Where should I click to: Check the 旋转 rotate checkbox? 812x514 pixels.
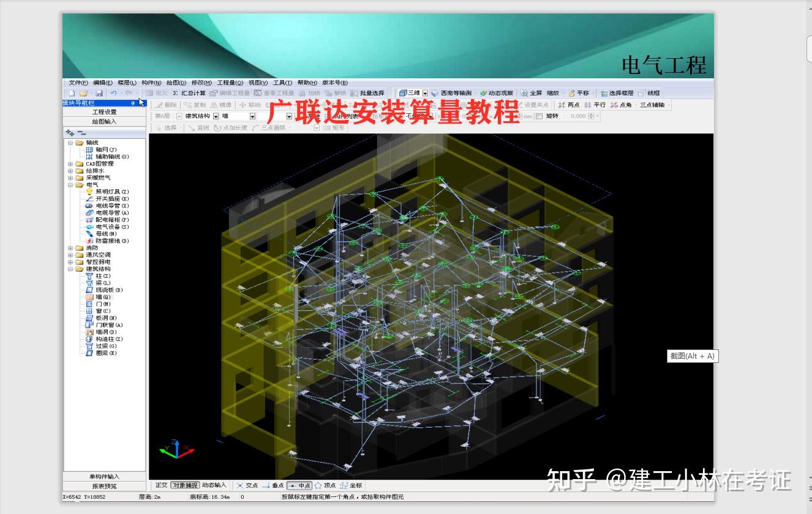click(539, 116)
